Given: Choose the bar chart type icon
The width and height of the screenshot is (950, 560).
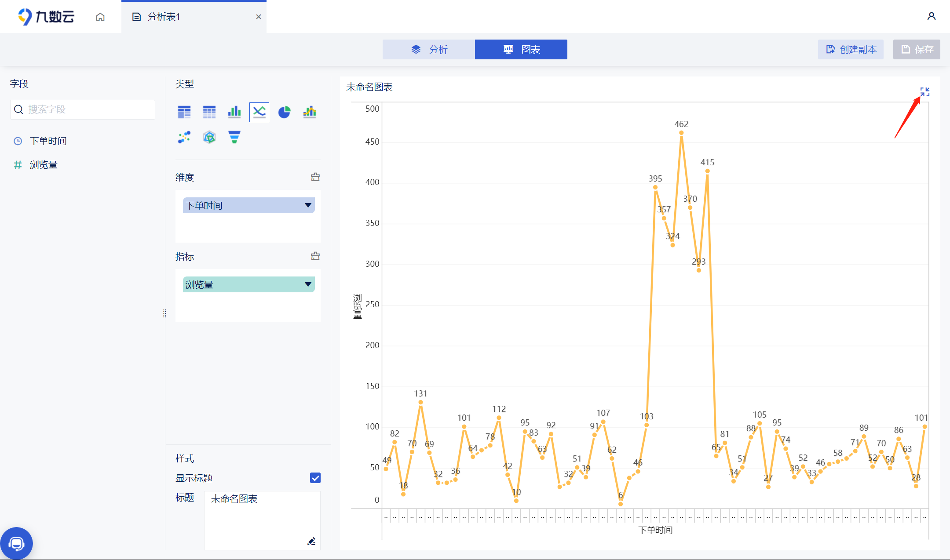Looking at the screenshot, I should [x=234, y=112].
